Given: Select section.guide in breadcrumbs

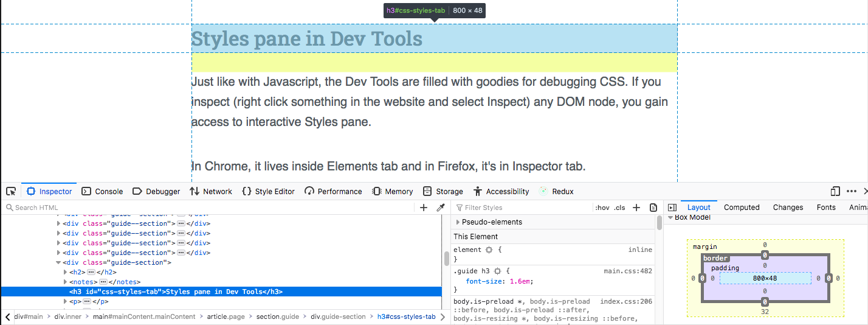Looking at the screenshot, I should 277,316.
